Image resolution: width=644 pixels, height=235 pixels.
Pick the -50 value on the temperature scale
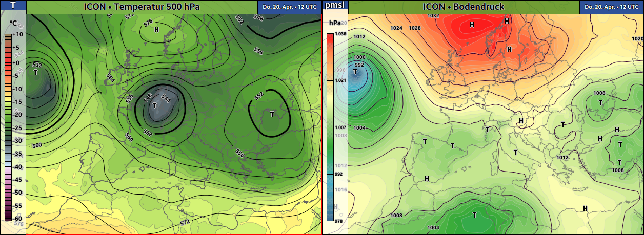[x=17, y=193]
